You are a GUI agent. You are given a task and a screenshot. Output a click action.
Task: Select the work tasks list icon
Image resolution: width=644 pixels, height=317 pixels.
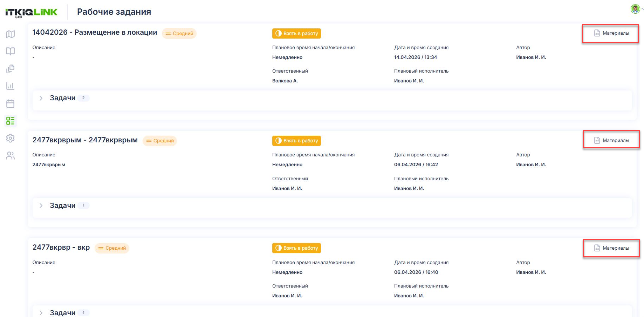11,121
